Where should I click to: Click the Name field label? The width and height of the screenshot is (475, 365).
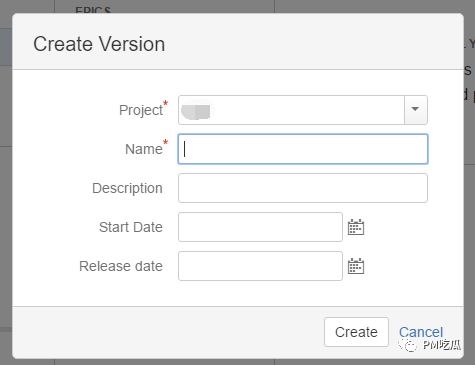tap(144, 149)
